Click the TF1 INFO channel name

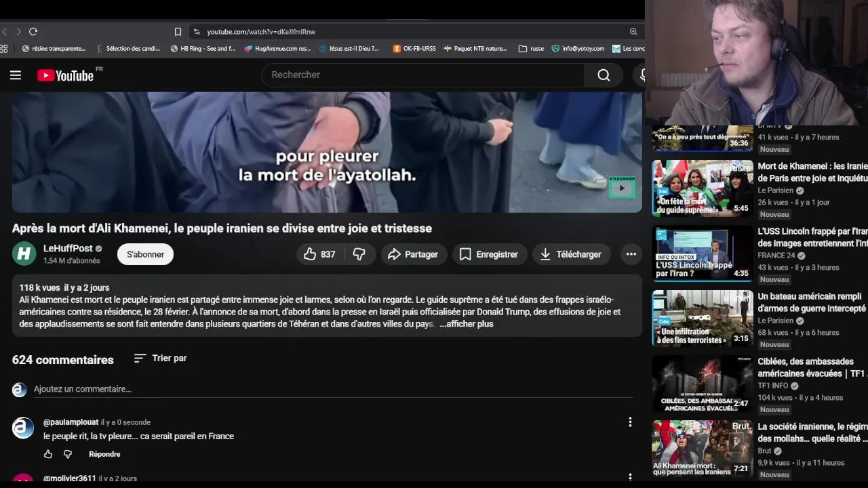pos(773,386)
